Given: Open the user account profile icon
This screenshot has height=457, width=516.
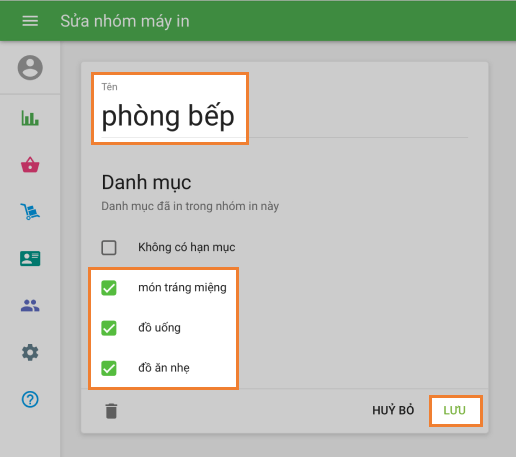Looking at the screenshot, I should coord(30,67).
